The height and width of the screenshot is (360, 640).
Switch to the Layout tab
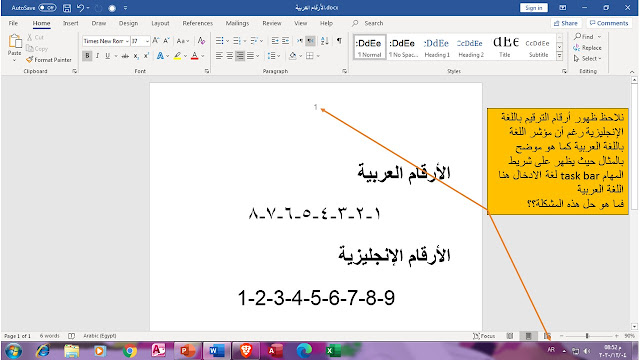160,23
